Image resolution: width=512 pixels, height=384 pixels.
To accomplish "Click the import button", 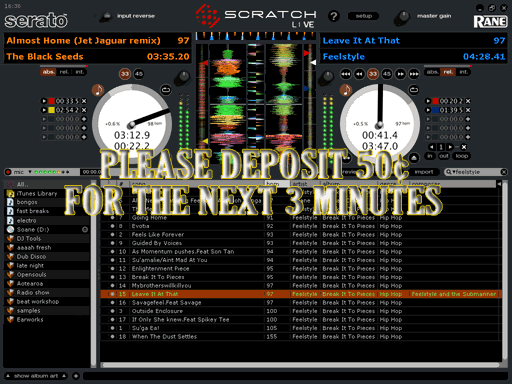I will 424,172.
